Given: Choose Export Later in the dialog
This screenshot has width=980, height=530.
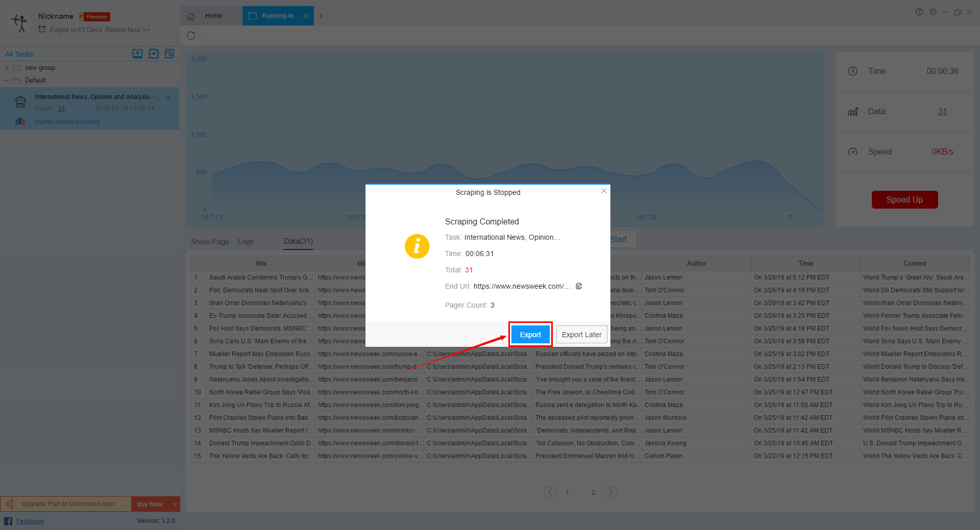Looking at the screenshot, I should [581, 335].
